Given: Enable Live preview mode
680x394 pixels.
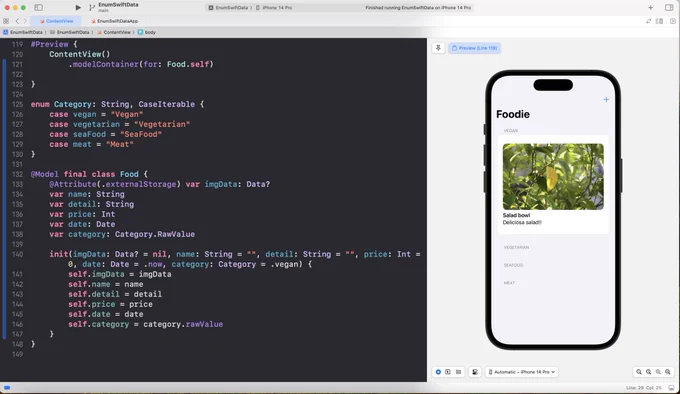Looking at the screenshot, I should 438,372.
